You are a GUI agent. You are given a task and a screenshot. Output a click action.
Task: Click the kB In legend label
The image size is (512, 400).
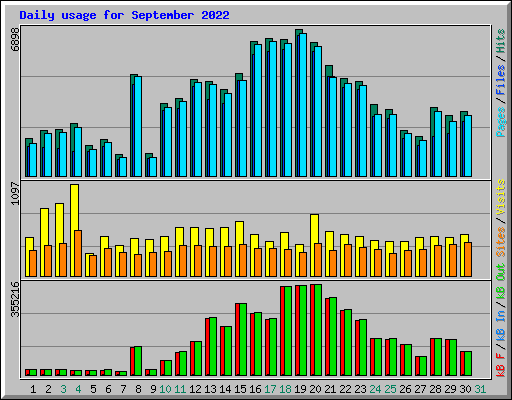(x=500, y=325)
